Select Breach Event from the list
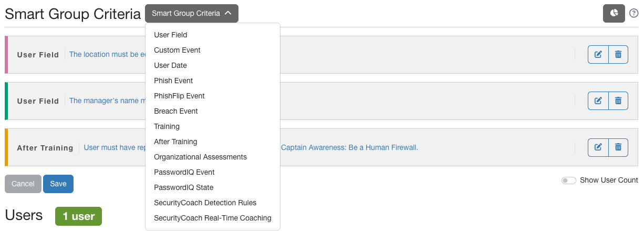The height and width of the screenshot is (231, 644). [176, 111]
